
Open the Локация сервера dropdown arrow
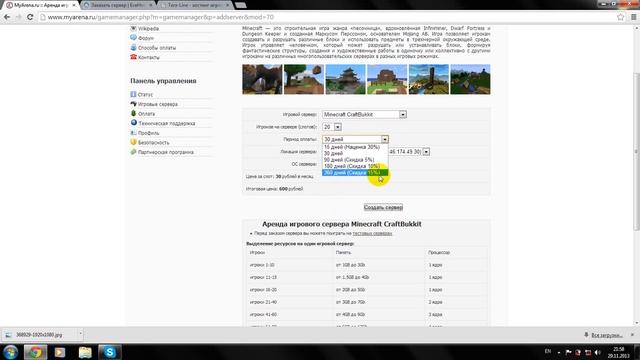[x=426, y=152]
